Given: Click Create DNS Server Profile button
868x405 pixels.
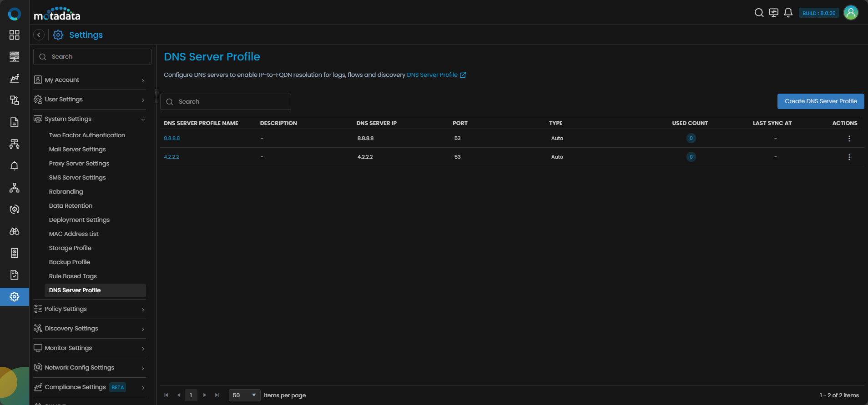Looking at the screenshot, I should (820, 101).
